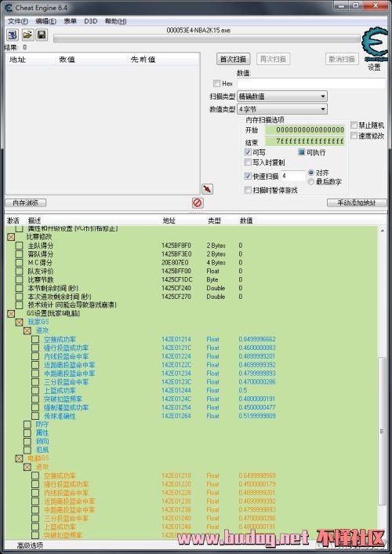This screenshot has height=554, width=392.
Task: Collapse the orange 进攻 group under 电脑GS
Action: (x=27, y=467)
